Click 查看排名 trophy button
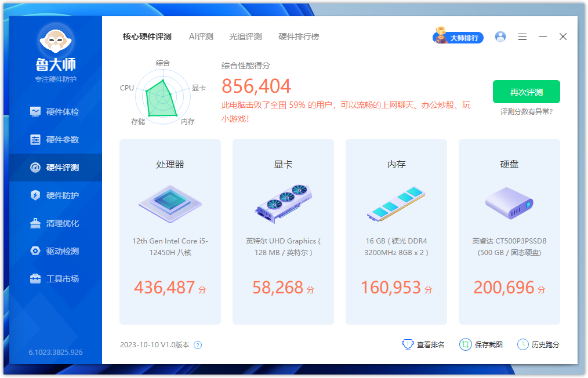The height and width of the screenshot is (378, 588). point(423,344)
